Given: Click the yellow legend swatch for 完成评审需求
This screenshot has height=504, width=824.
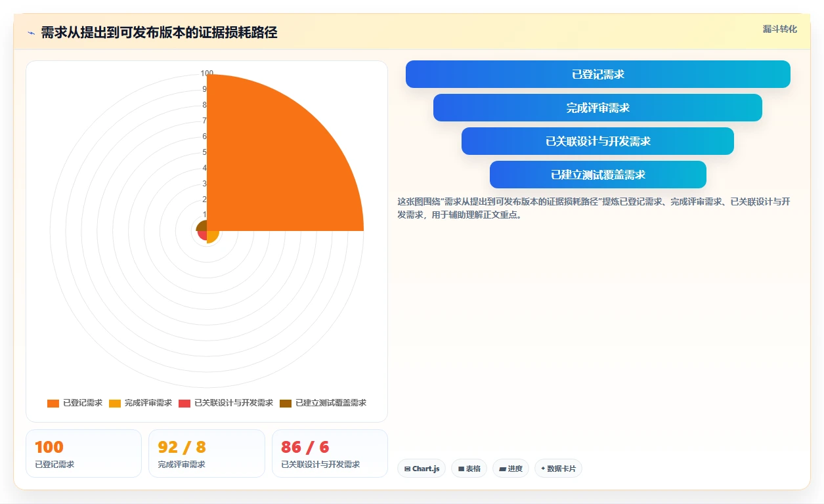Looking at the screenshot, I should 115,403.
